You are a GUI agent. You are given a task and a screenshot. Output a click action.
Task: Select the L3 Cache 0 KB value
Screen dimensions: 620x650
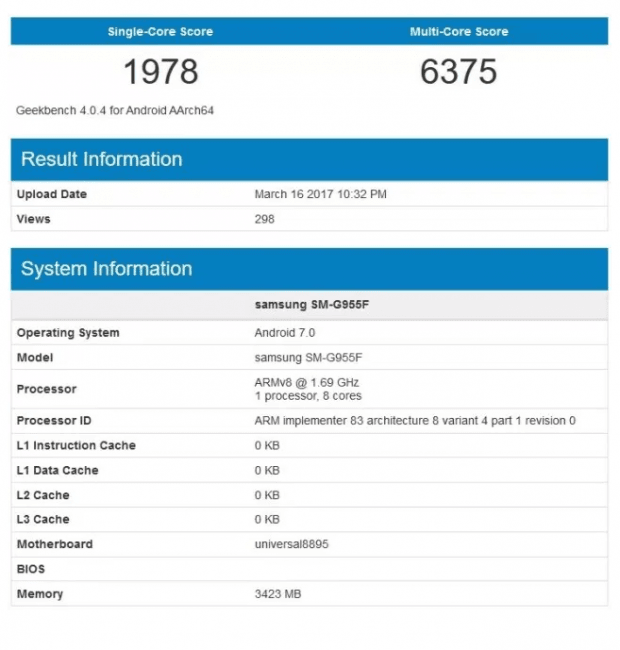pyautogui.click(x=267, y=519)
